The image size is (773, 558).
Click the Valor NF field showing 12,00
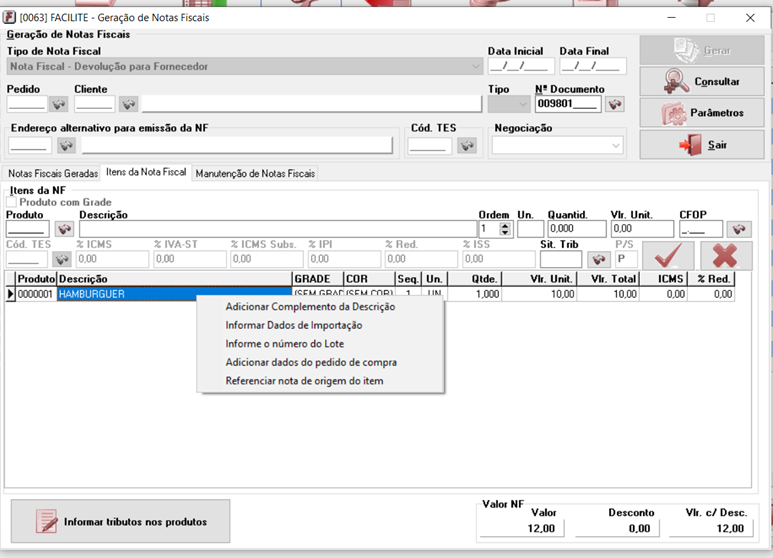pos(522,528)
